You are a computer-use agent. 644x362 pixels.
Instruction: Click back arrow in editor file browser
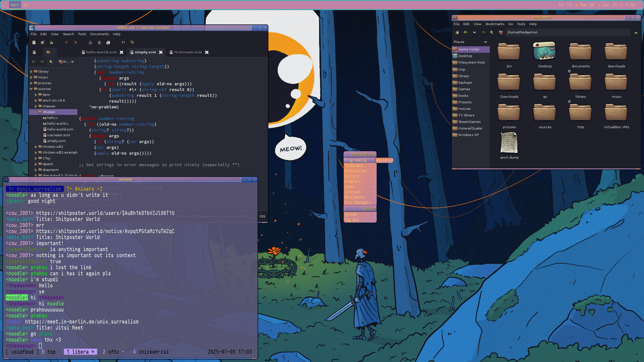pos(33,62)
